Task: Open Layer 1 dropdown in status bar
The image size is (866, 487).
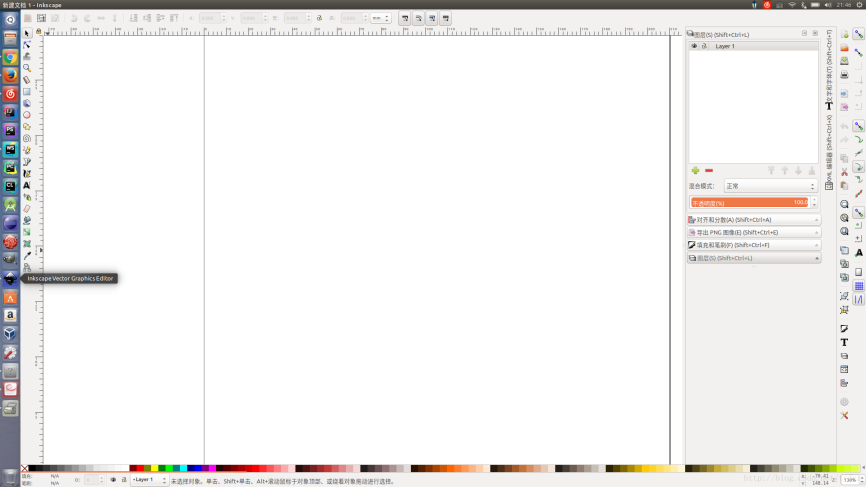Action: [149, 480]
